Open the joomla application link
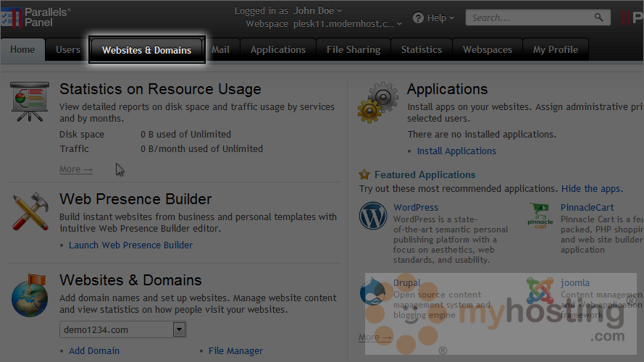The width and height of the screenshot is (644, 362). [575, 283]
